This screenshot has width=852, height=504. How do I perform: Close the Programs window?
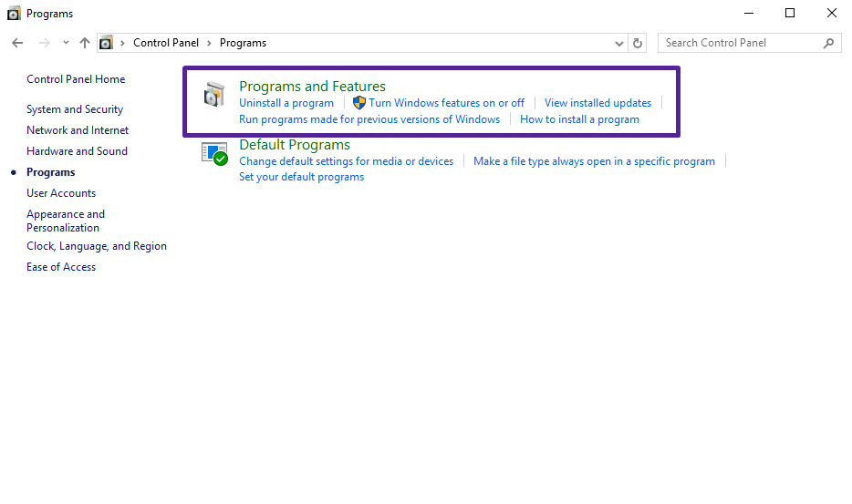click(x=832, y=13)
